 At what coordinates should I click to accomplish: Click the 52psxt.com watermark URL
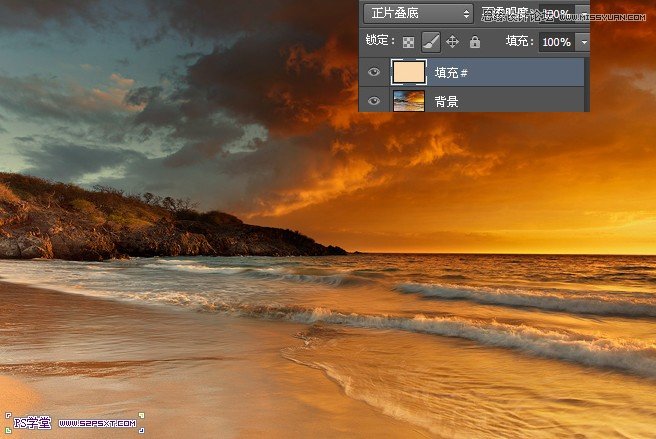click(x=97, y=423)
